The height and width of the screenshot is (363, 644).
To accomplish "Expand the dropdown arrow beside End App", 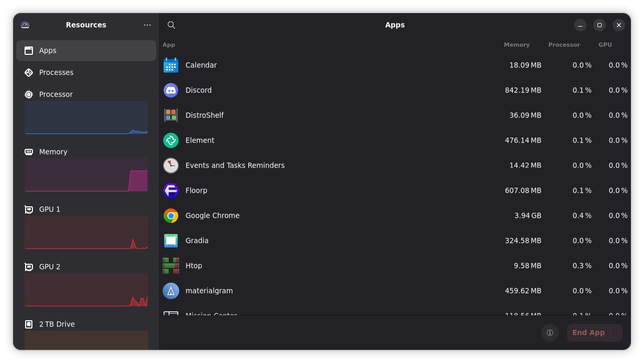I will [x=616, y=333].
